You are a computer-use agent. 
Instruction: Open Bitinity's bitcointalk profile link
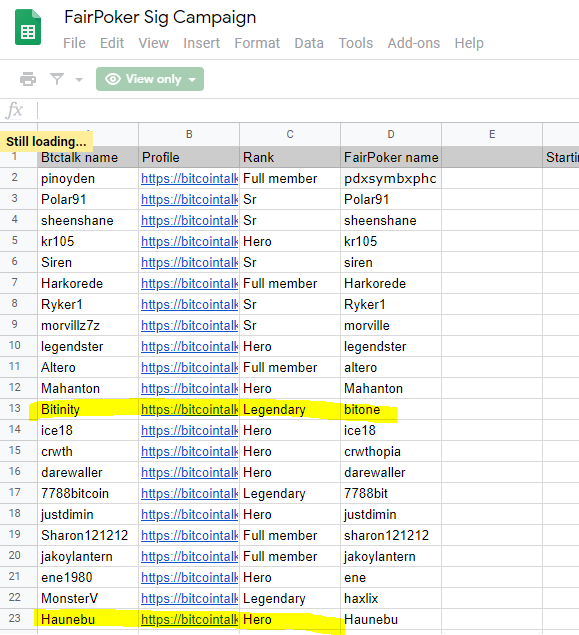pyautogui.click(x=189, y=409)
